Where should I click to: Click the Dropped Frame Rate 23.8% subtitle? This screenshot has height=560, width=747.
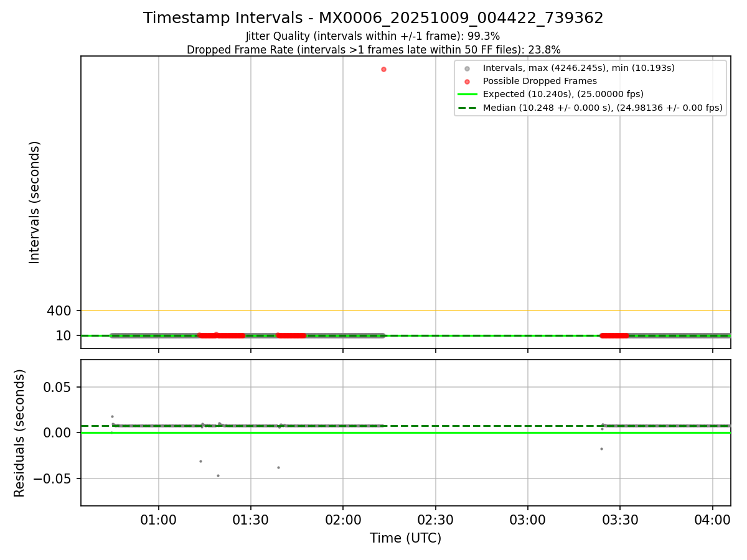coord(374,50)
